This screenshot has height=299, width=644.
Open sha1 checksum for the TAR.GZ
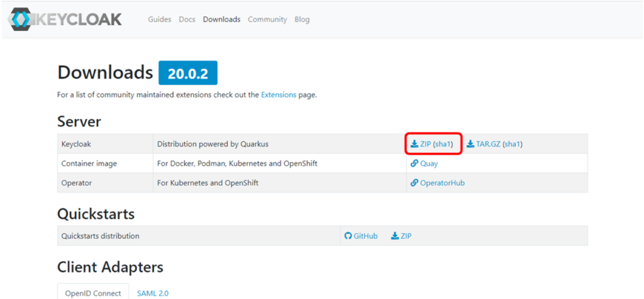(x=512, y=144)
